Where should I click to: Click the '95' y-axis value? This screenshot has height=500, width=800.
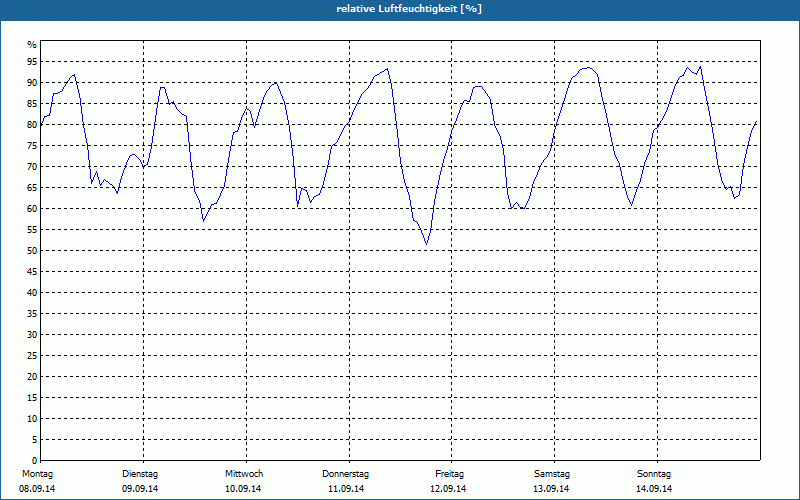[x=32, y=62]
